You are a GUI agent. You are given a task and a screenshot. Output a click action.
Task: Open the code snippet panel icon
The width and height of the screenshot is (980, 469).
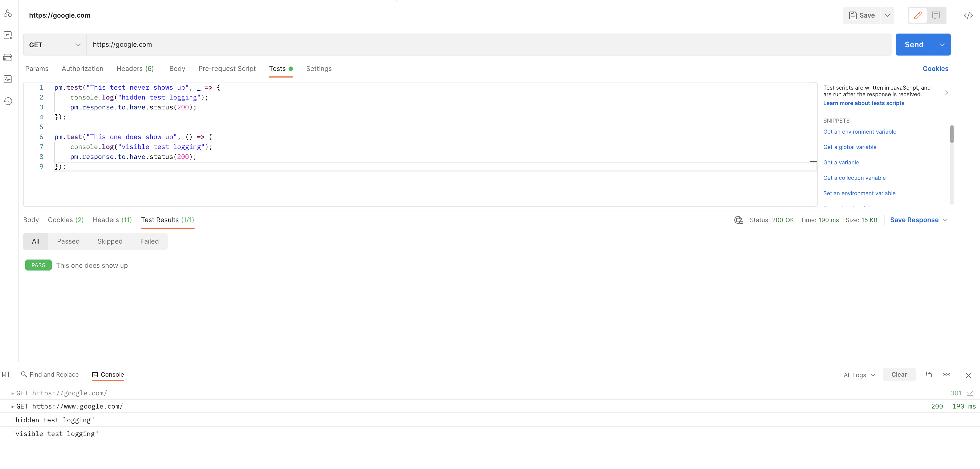(968, 16)
